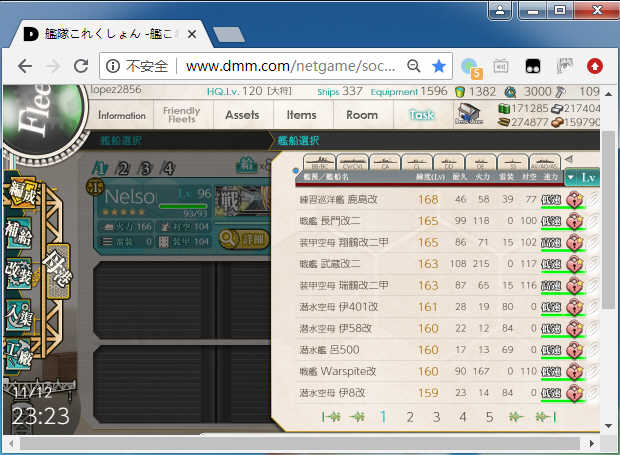Go to next page arrow in ship list
The height and width of the screenshot is (455, 620).
click(x=516, y=416)
